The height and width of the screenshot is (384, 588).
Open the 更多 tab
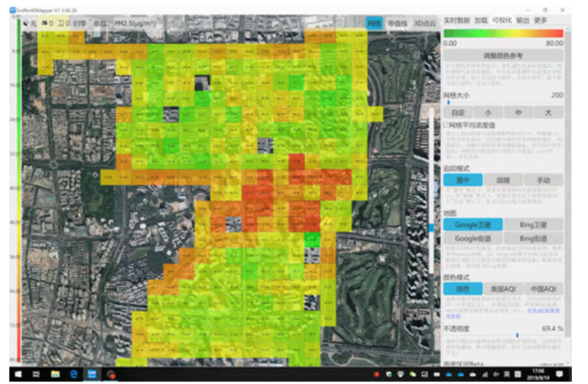(540, 20)
